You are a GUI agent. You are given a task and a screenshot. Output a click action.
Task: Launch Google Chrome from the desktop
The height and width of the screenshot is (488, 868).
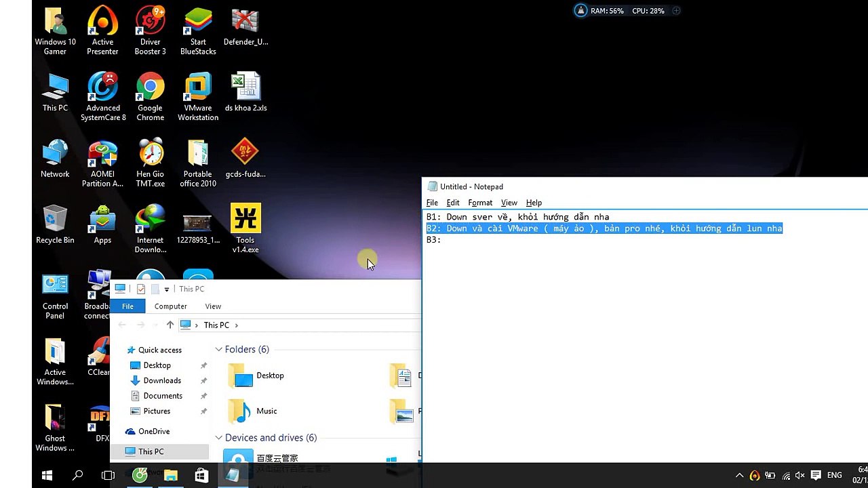pyautogui.click(x=150, y=97)
